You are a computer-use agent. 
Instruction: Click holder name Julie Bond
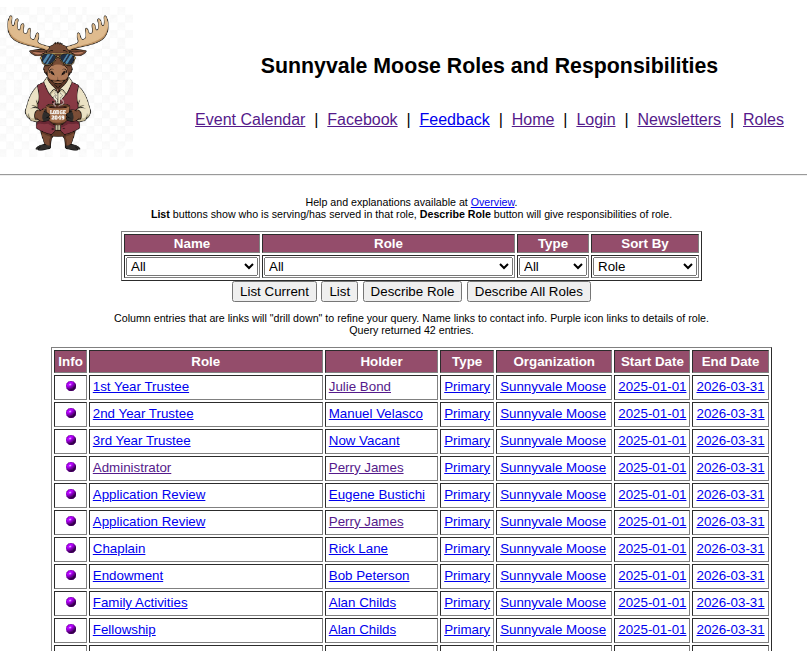[360, 387]
